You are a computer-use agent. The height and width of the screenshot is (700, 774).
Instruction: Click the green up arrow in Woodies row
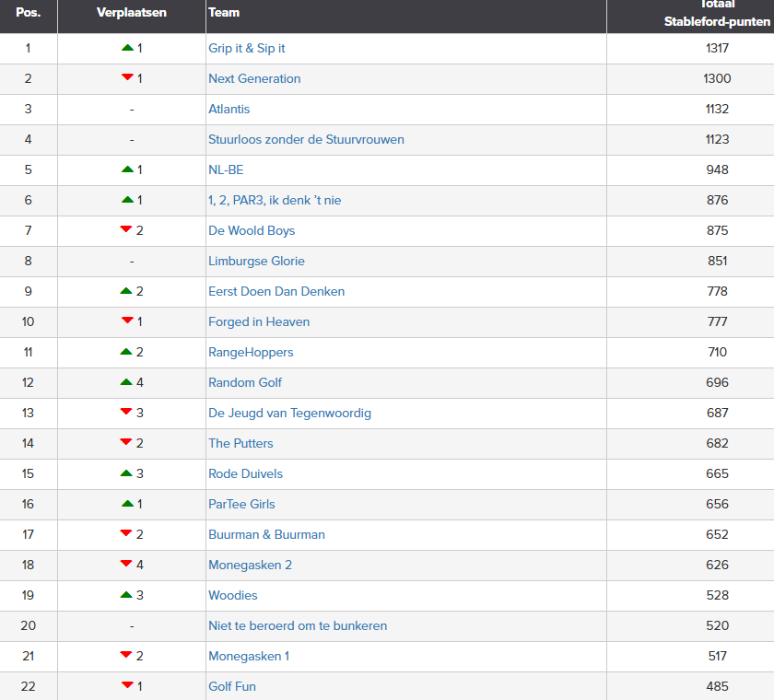coord(126,595)
